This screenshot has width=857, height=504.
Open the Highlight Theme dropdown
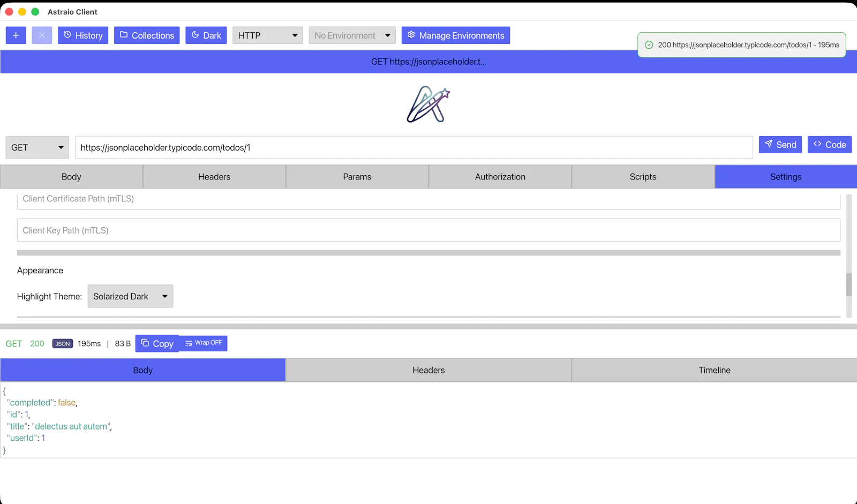point(130,296)
